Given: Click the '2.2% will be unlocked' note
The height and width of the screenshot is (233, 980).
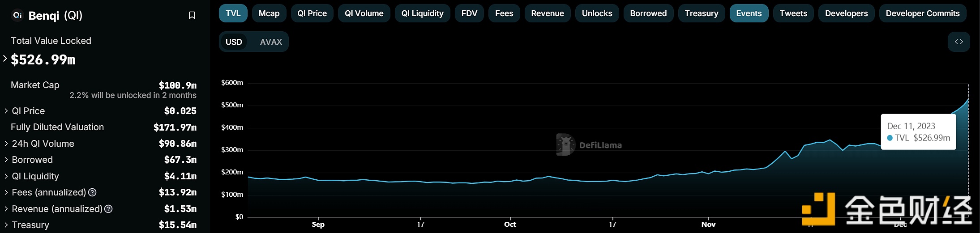Looking at the screenshot, I should pyautogui.click(x=133, y=95).
